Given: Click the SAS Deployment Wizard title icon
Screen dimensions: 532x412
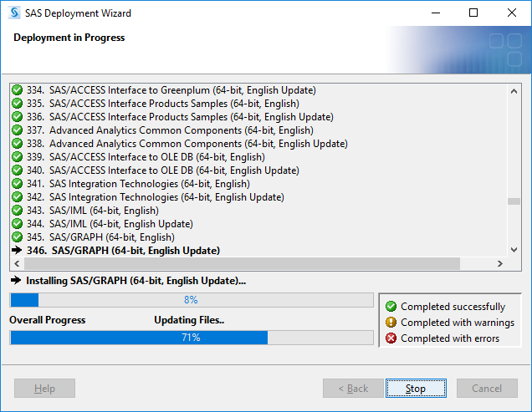Looking at the screenshot, I should 14,13.
